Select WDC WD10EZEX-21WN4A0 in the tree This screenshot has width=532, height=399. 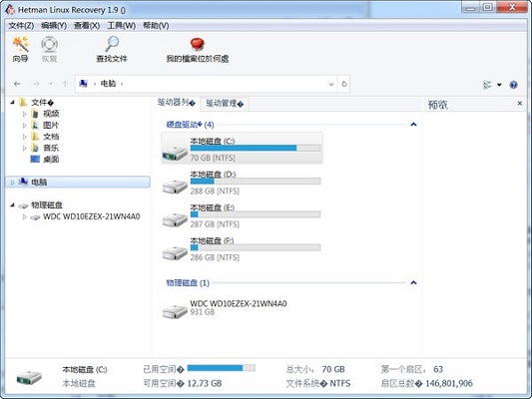(91, 216)
